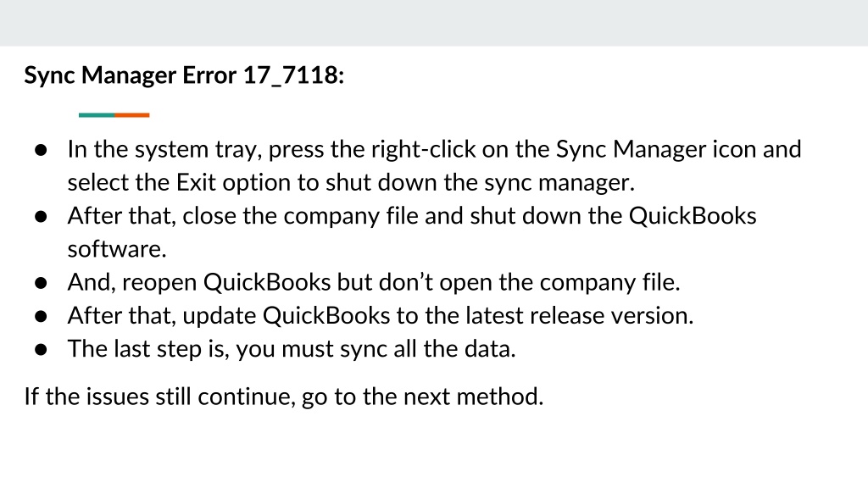
Task: Click the orange part of the title underline
Action: pos(132,115)
